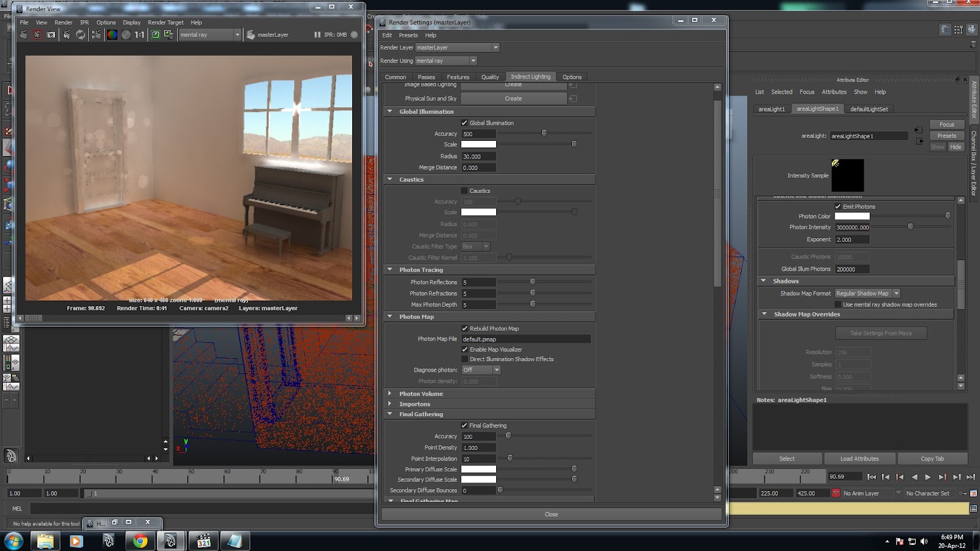Click the Presets button in Attribute Editor

tap(946, 136)
